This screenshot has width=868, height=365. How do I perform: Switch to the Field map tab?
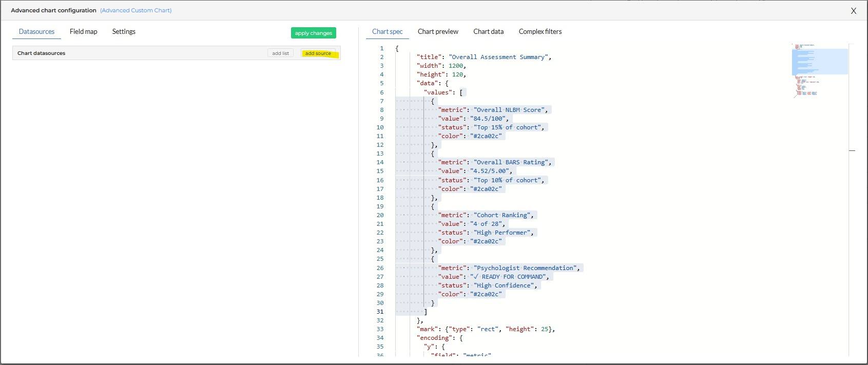(x=83, y=31)
